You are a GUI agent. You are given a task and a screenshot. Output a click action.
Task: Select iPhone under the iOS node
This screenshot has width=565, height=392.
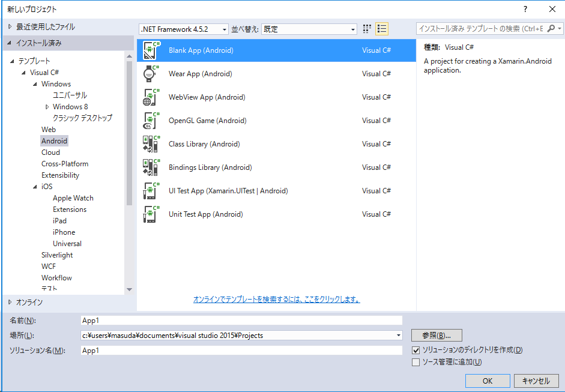tap(64, 232)
